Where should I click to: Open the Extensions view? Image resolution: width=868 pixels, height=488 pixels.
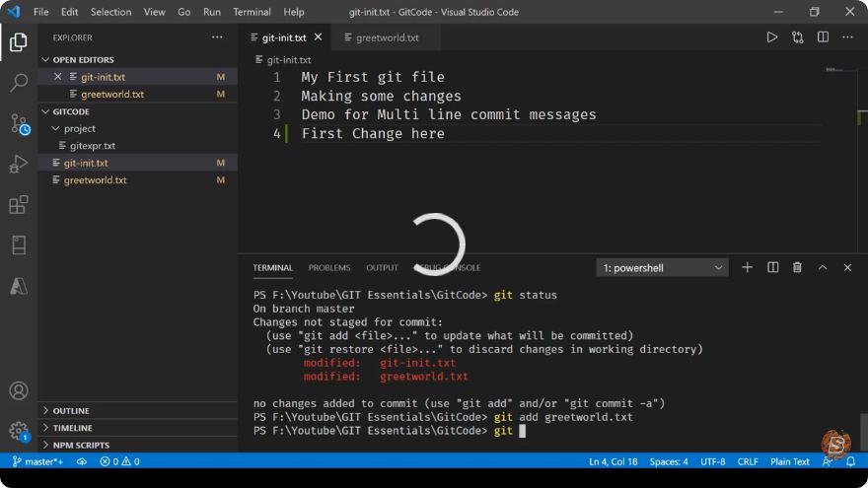[19, 205]
